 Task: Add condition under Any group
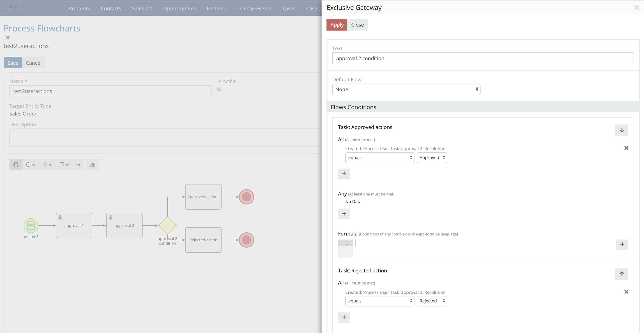pyautogui.click(x=344, y=214)
